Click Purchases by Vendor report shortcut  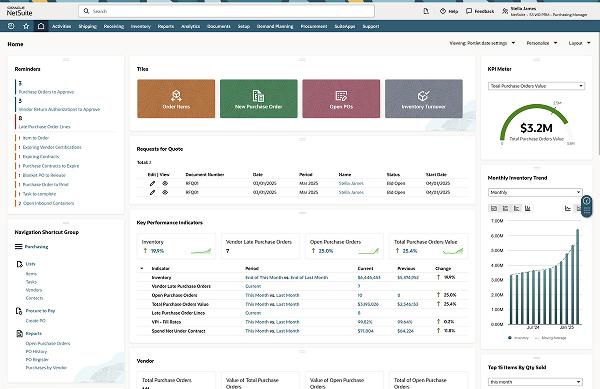point(46,368)
